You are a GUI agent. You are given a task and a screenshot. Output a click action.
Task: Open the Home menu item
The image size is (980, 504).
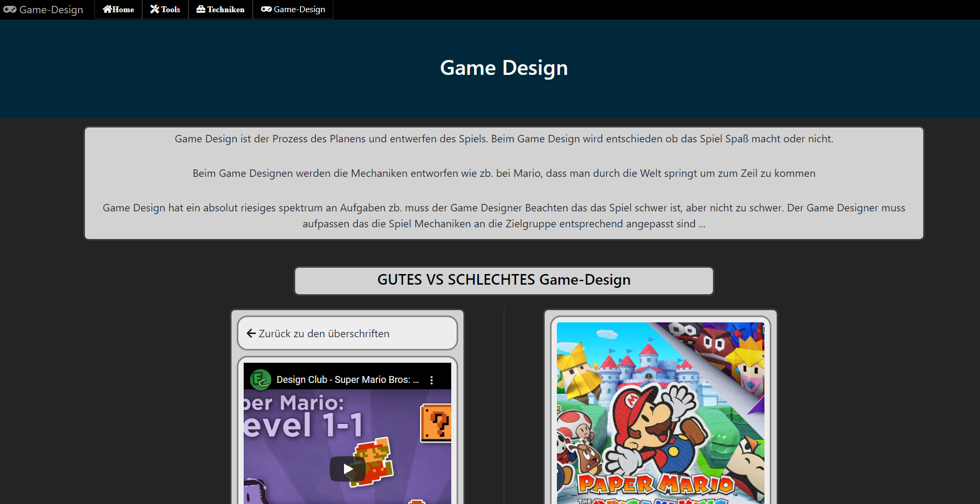tap(118, 10)
